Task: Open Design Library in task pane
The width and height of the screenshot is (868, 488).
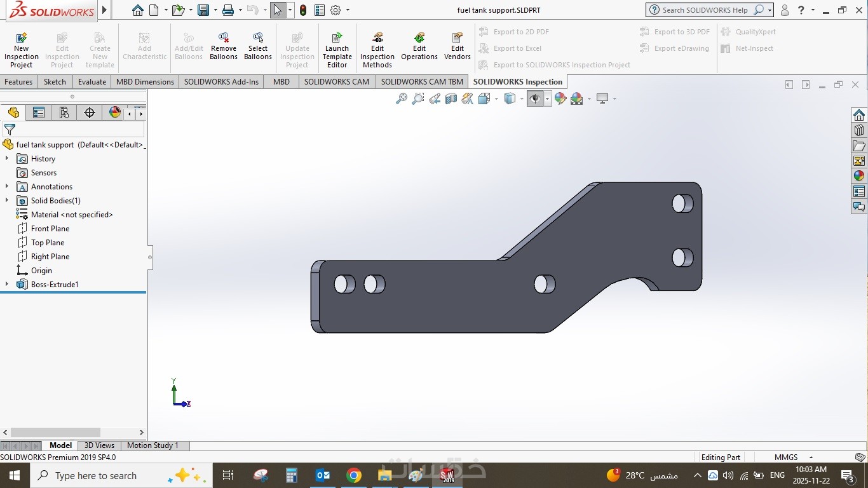Action: (x=859, y=130)
